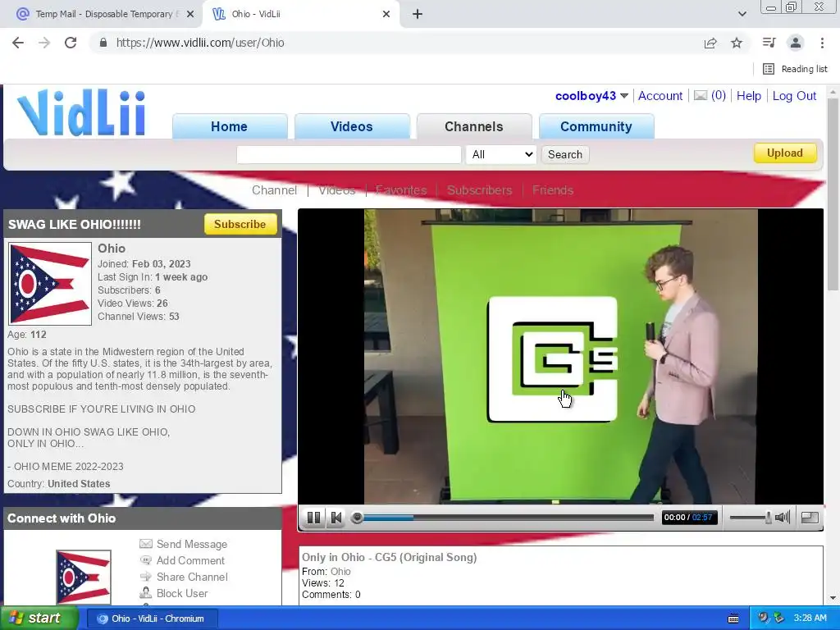Image resolution: width=840 pixels, height=630 pixels.
Task: Open the Account link
Action: tap(660, 95)
